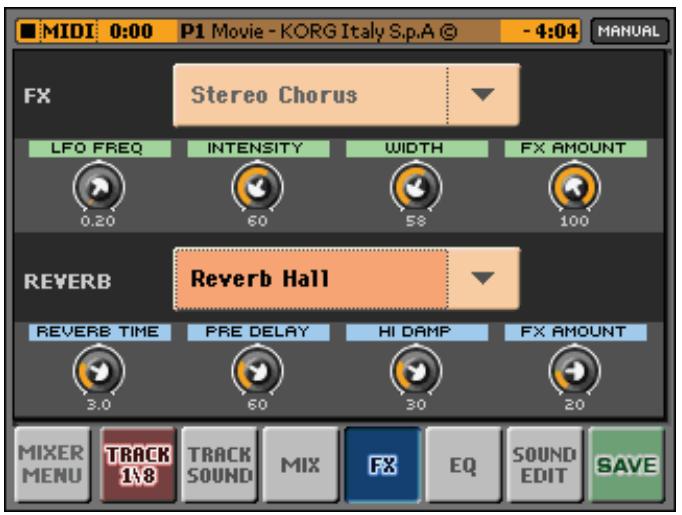Click the 30 hi damp value

416,405
